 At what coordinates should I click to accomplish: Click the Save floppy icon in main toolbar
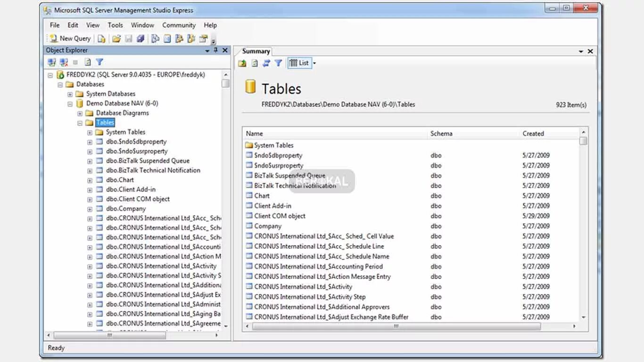(128, 39)
